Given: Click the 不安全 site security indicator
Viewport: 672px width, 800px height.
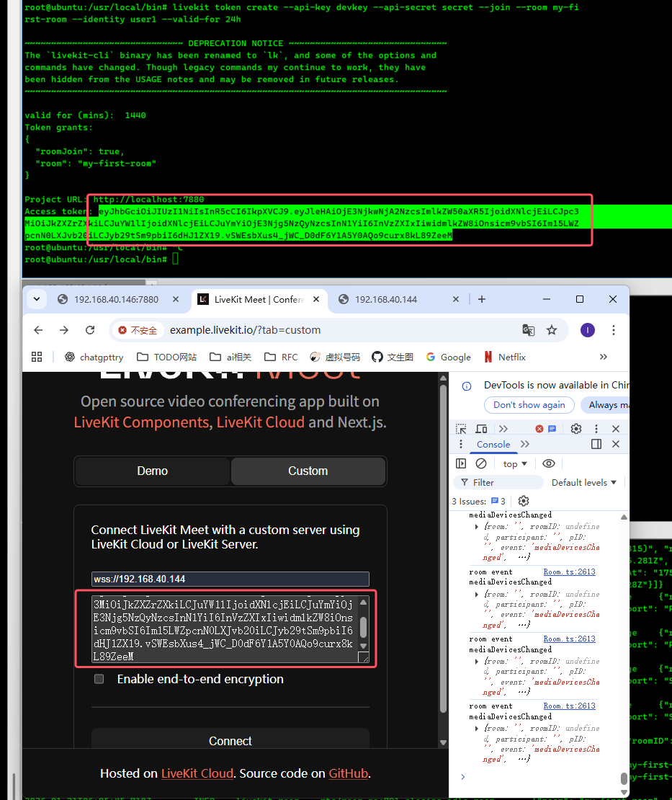Looking at the screenshot, I should pyautogui.click(x=138, y=330).
